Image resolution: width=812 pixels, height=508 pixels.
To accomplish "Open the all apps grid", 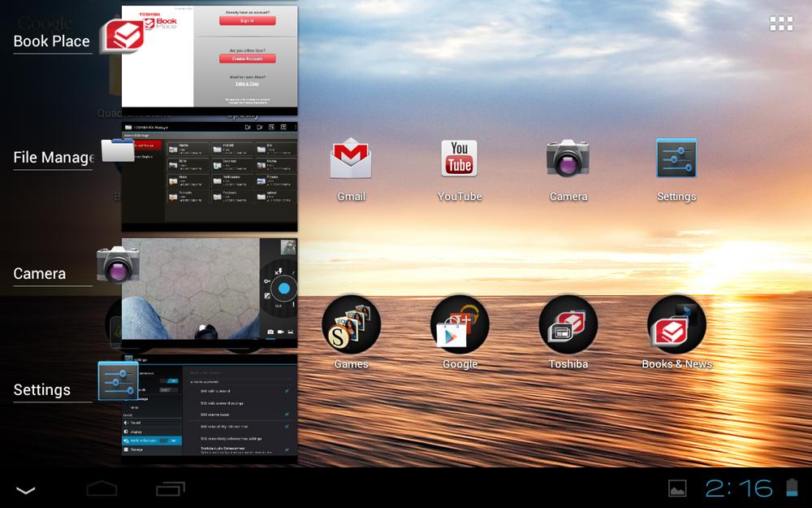I will coord(781,24).
